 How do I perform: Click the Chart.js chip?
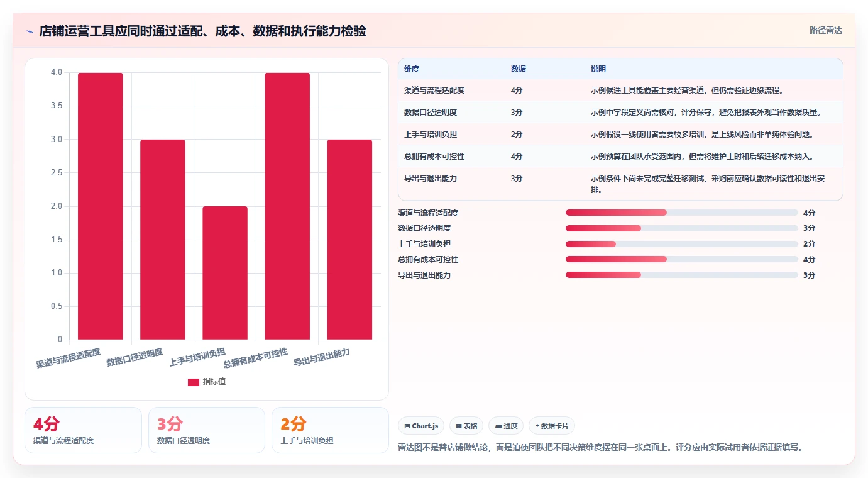[x=421, y=426]
